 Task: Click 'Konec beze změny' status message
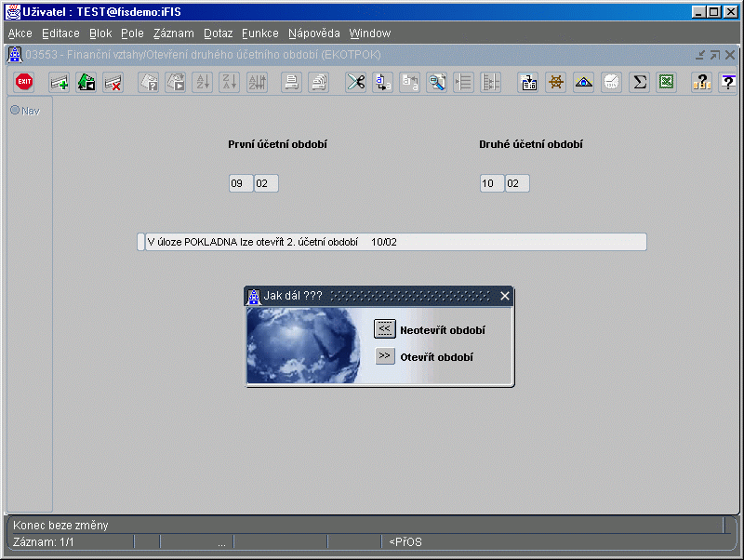(x=60, y=526)
